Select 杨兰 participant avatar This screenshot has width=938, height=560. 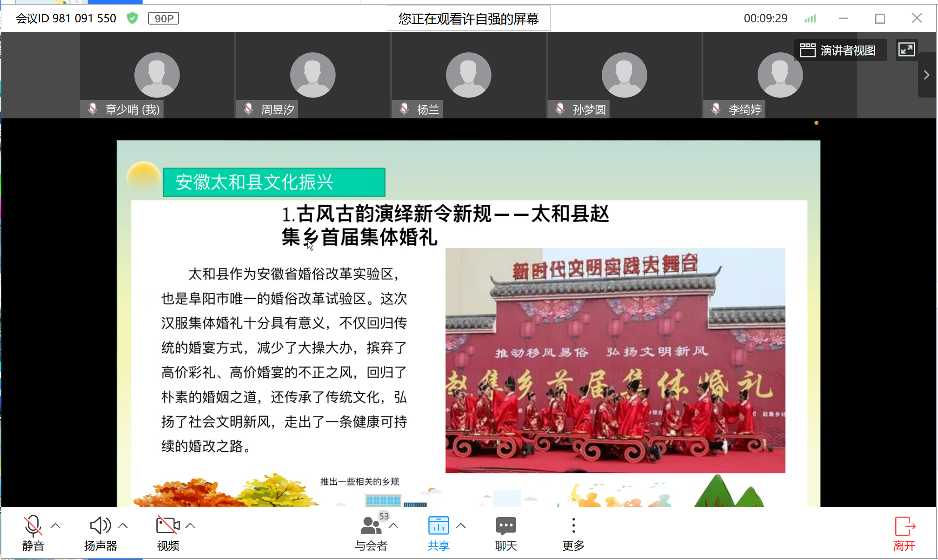coord(468,75)
